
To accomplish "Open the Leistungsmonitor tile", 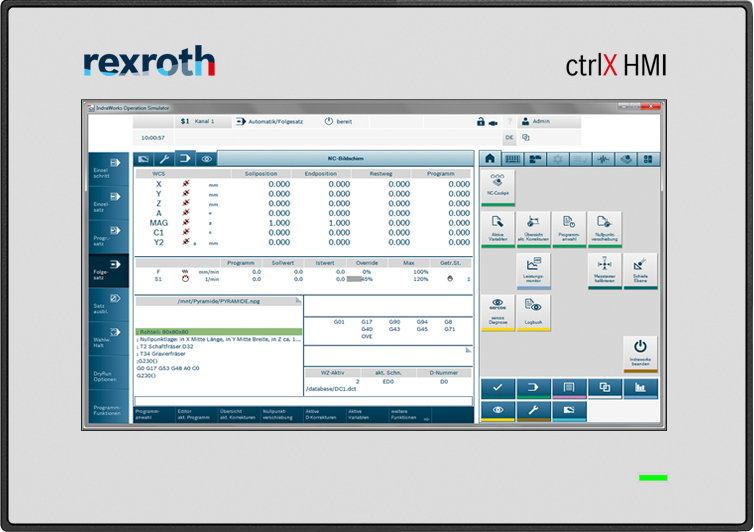I will click(533, 269).
